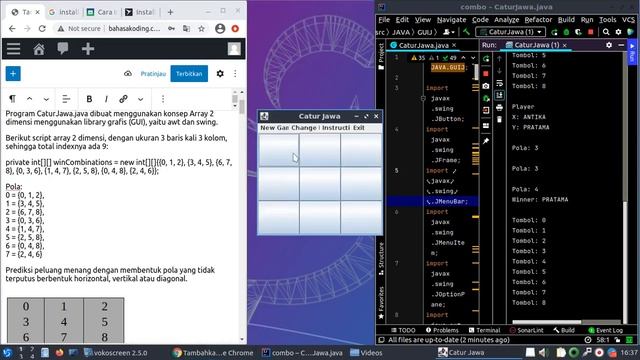Click vokoscreen 2.5.0 in the taskbar
This screenshot has height=360, width=640.
pos(116,353)
